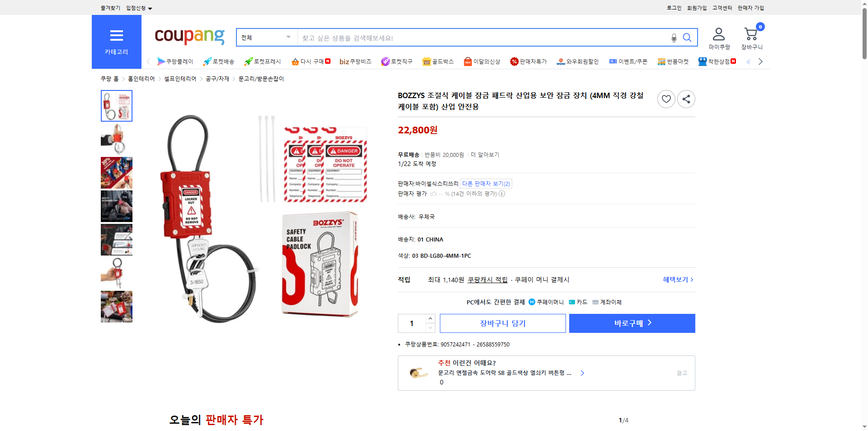Open the 카테고리 hamburger menu
The image size is (868, 431).
click(x=116, y=35)
